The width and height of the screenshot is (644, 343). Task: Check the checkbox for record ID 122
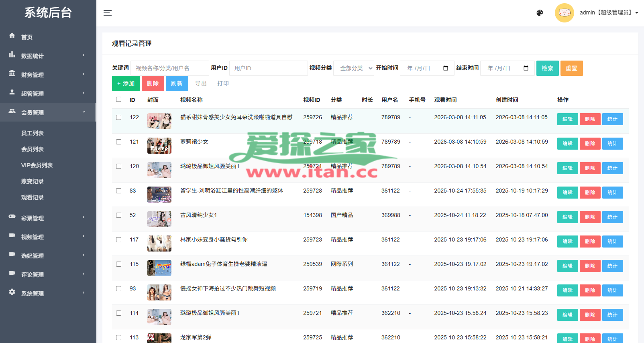118,118
